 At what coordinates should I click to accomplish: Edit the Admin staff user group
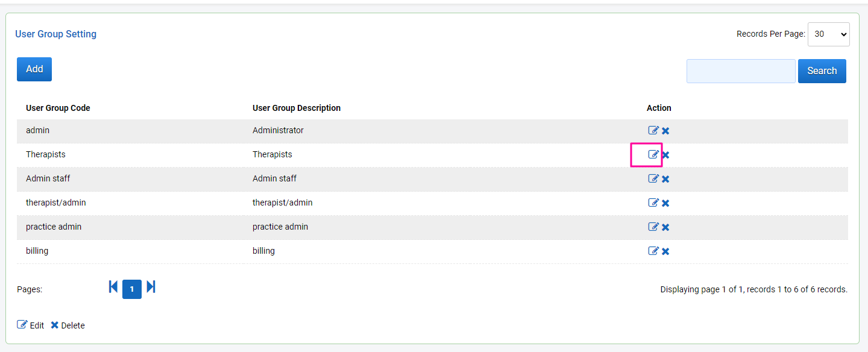coord(653,178)
